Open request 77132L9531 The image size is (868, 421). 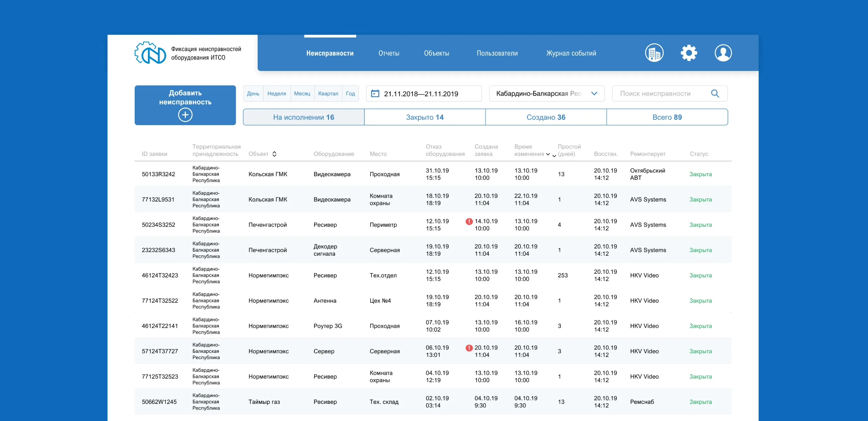[158, 199]
